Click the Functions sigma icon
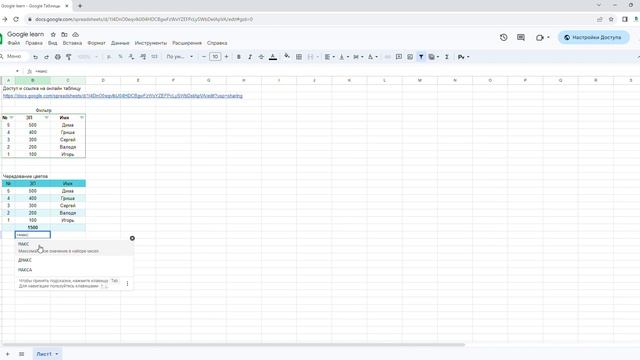 coord(447,57)
